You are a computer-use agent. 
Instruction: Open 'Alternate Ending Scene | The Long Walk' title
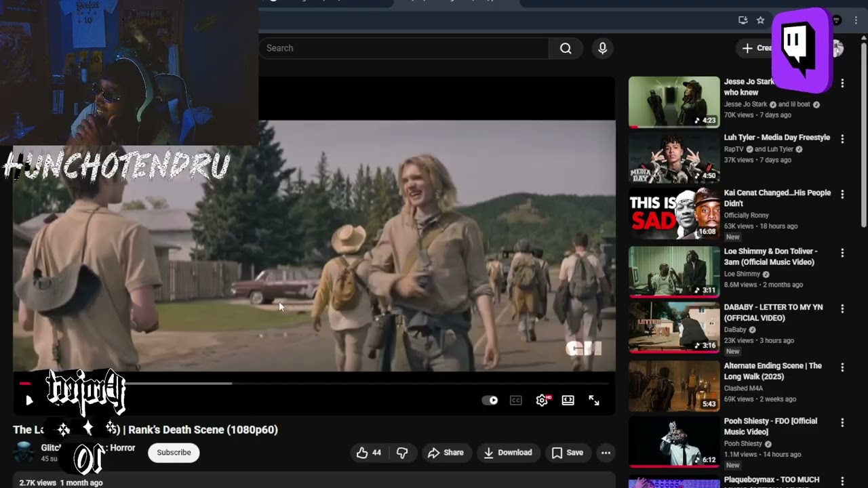(772, 371)
